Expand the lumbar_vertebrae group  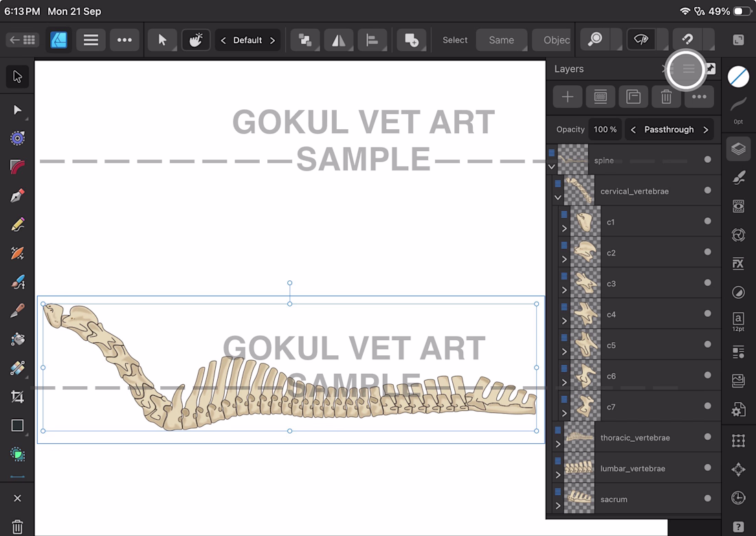558,476
